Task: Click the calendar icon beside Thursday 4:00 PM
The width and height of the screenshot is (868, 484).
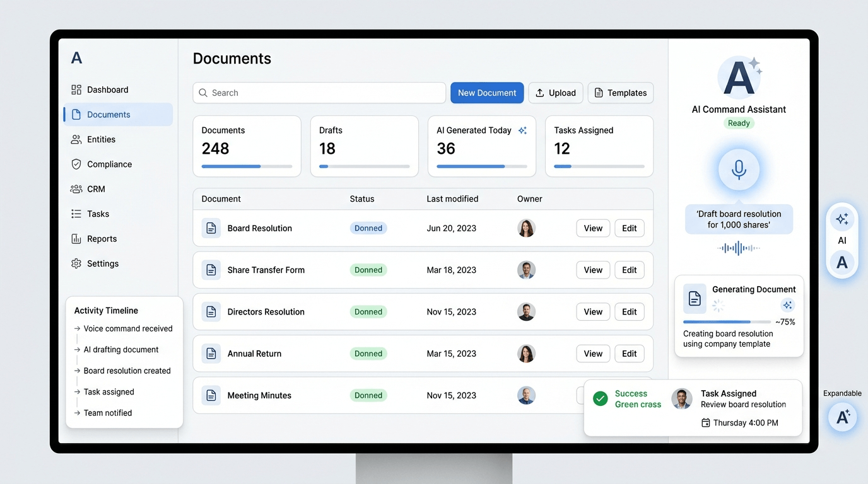Action: tap(706, 423)
